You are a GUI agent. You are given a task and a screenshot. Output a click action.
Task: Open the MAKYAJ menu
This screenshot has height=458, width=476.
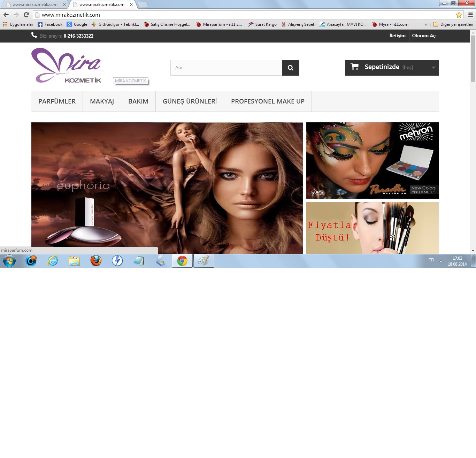[x=102, y=101]
